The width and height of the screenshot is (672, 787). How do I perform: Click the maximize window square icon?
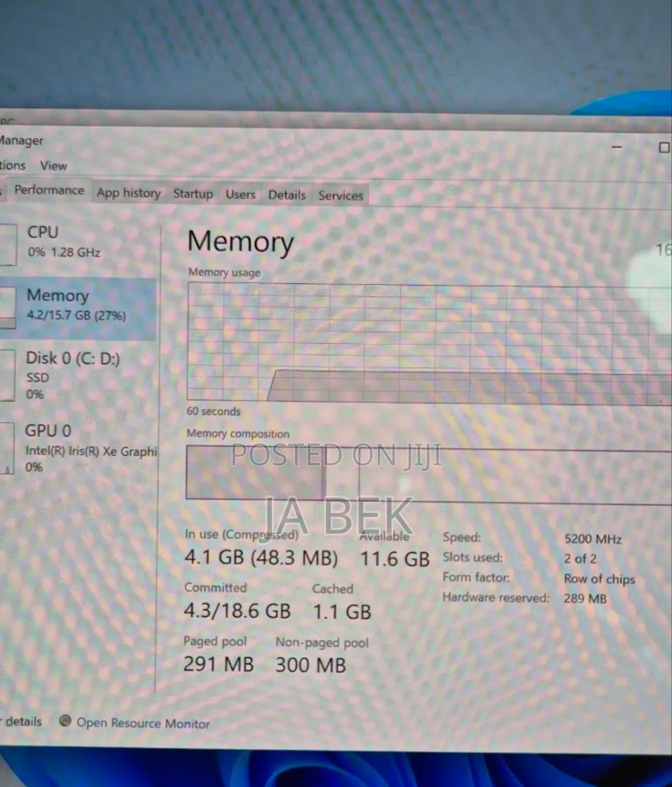click(x=664, y=148)
